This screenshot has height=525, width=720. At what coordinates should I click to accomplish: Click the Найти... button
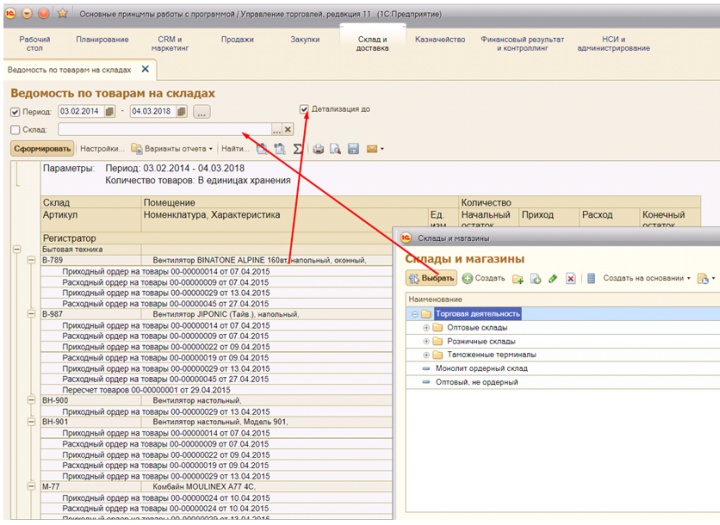pos(235,149)
